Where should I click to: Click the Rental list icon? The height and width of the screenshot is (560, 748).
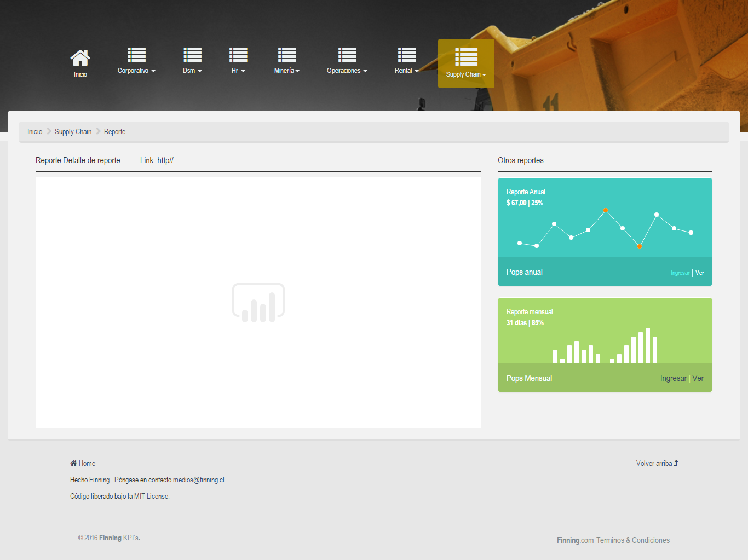pos(406,55)
